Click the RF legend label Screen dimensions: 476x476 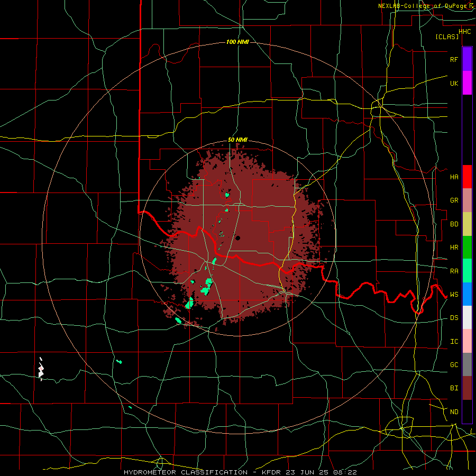pyautogui.click(x=454, y=59)
